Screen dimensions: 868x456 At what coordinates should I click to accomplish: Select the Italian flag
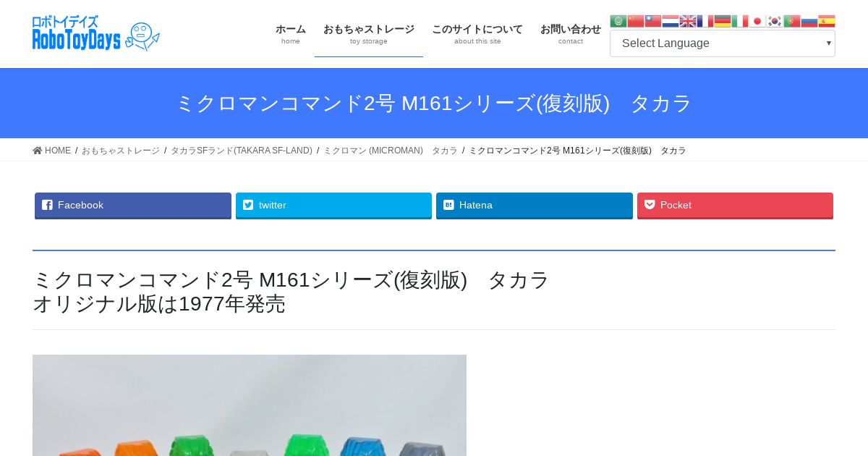click(x=740, y=21)
